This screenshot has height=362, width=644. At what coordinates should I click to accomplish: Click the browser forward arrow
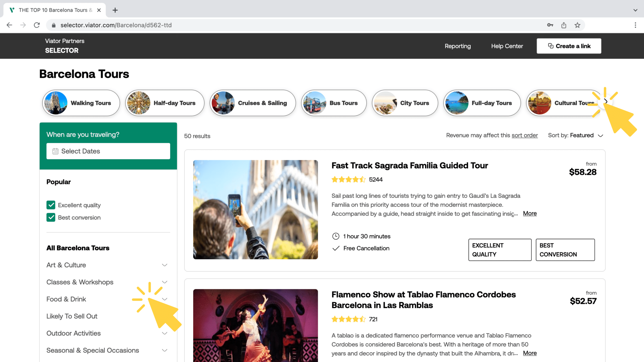coord(23,25)
